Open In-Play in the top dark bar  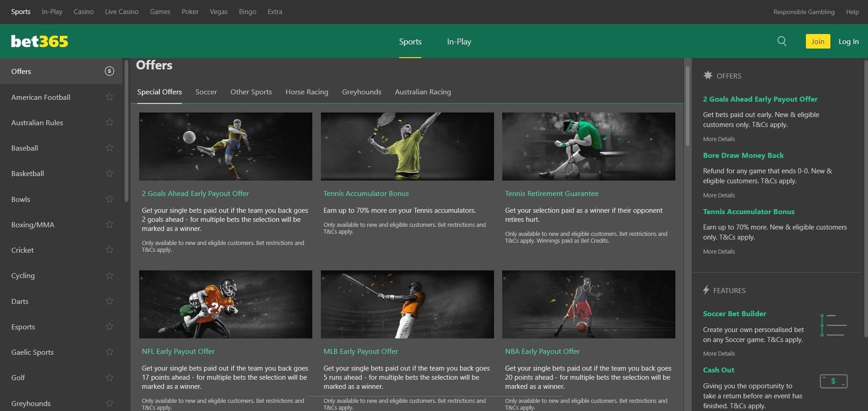(52, 12)
